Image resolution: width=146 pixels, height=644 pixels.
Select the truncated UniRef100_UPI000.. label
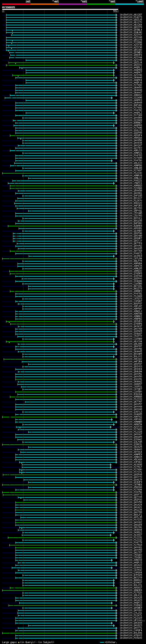coord(132,620)
